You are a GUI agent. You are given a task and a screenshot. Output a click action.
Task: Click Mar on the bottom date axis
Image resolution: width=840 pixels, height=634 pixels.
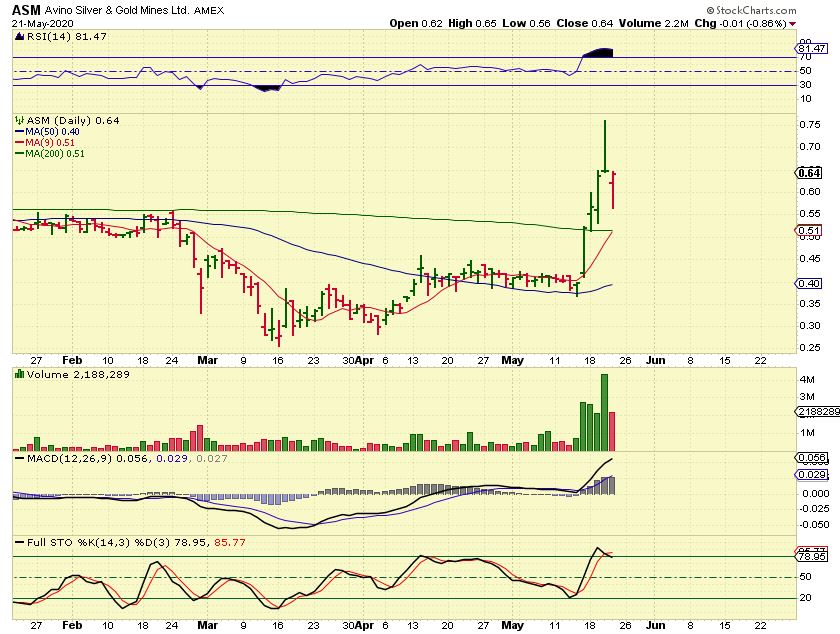[207, 625]
